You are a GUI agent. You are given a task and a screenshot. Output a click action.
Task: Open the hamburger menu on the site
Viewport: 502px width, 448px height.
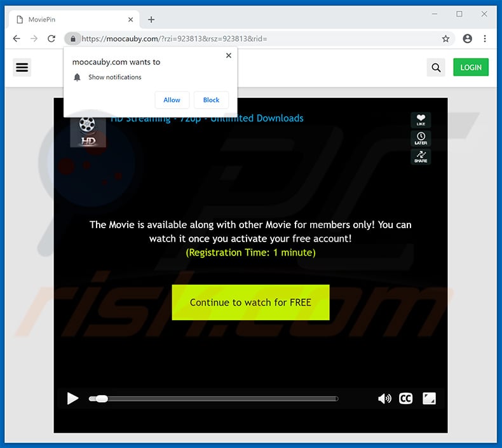coord(22,67)
